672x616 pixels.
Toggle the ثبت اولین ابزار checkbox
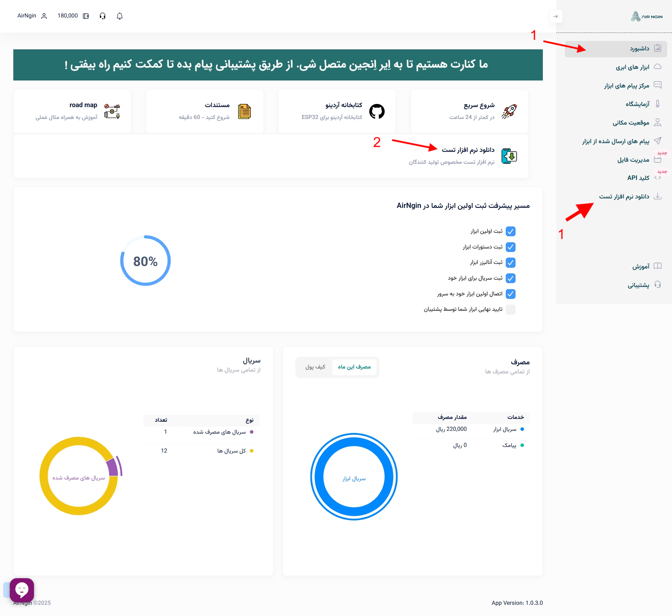pos(511,231)
